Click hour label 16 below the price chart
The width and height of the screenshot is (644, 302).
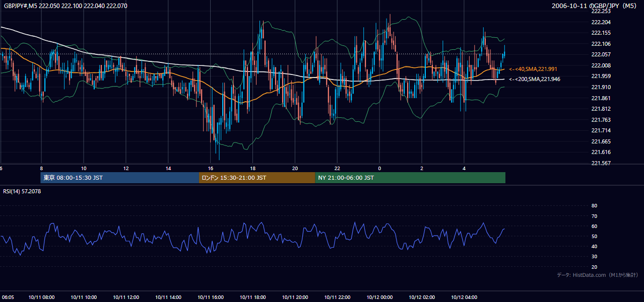coord(211,168)
